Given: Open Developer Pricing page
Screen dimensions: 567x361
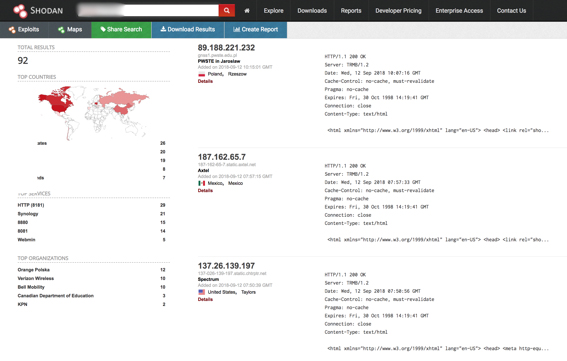Looking at the screenshot, I should tap(398, 11).
